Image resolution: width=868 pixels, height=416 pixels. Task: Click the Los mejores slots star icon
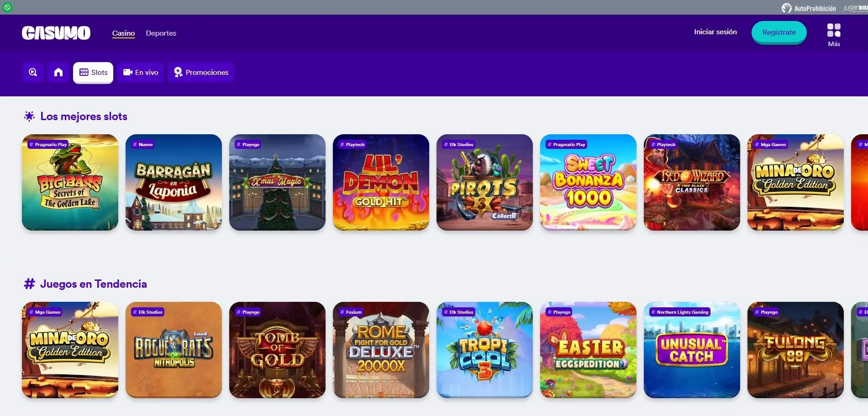tap(29, 116)
